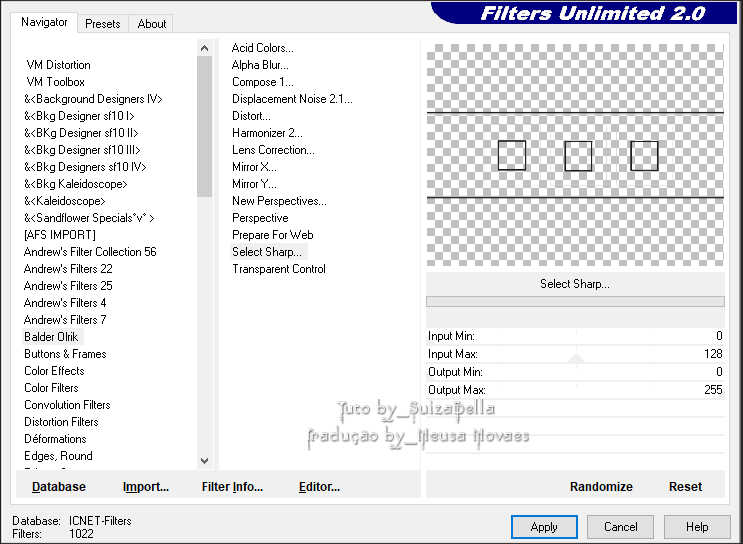The image size is (743, 544).
Task: Choose the Distort... filter
Action: pos(251,116)
